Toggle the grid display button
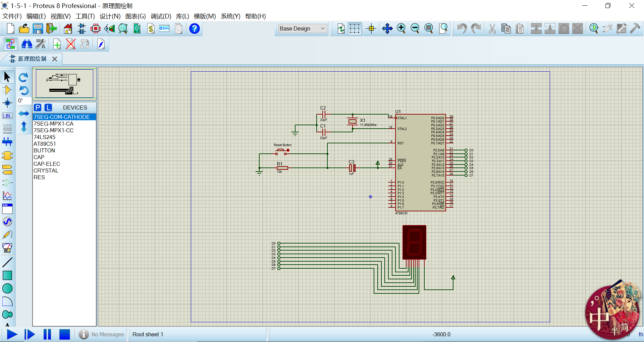This screenshot has width=644, height=342. point(355,29)
